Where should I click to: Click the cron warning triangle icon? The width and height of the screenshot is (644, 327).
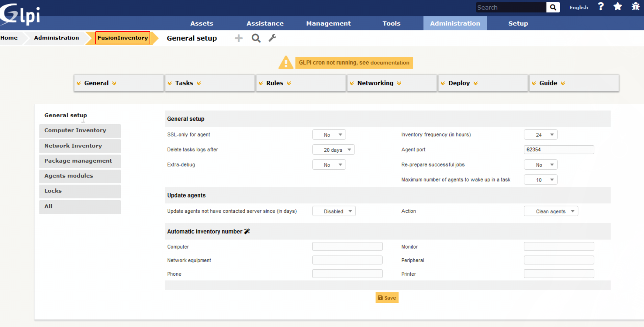click(286, 63)
